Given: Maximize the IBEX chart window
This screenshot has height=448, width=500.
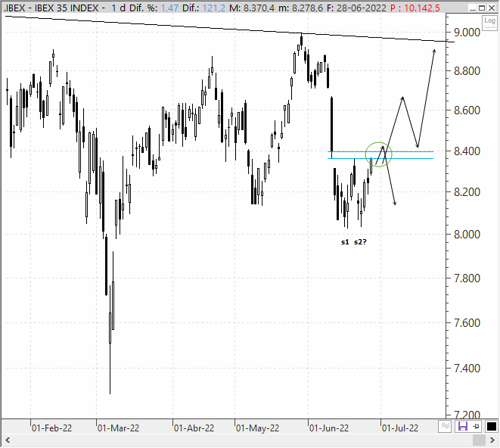Looking at the screenshot, I should (x=482, y=8).
